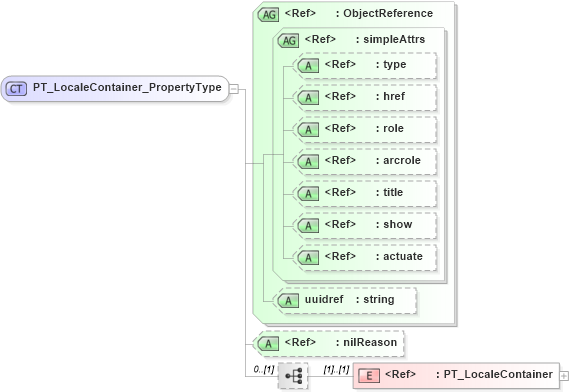Click the E icon of PT_LocaleContainer
Image resolution: width=569 pixels, height=392 pixels.
(369, 376)
